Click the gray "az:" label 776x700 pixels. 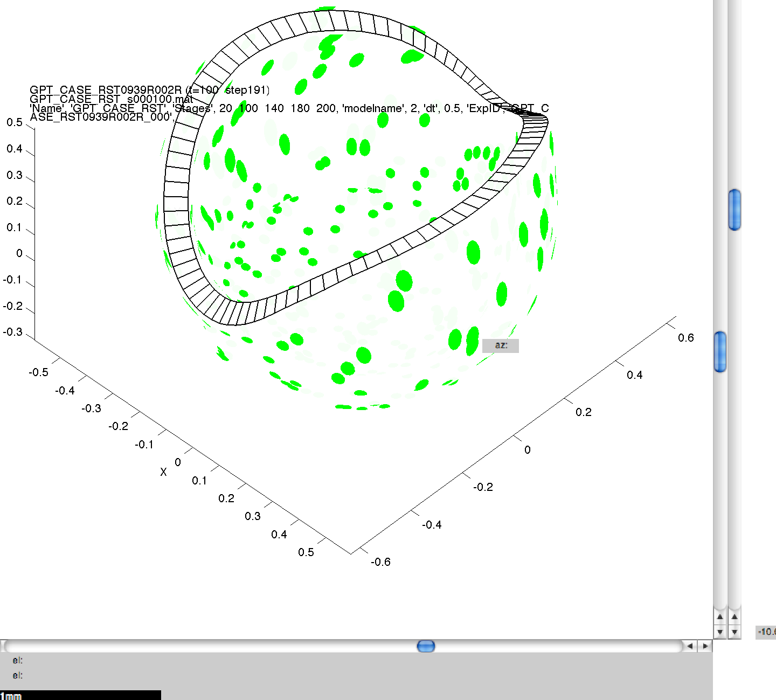tap(501, 345)
